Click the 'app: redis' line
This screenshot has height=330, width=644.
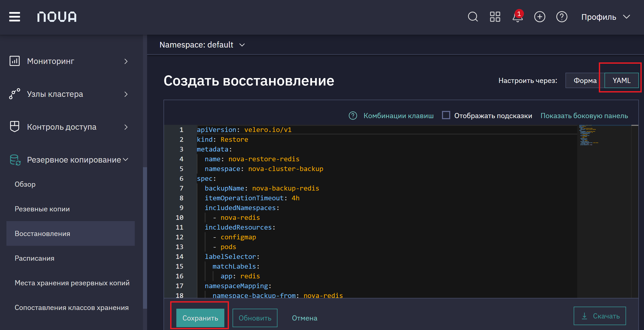(240, 276)
